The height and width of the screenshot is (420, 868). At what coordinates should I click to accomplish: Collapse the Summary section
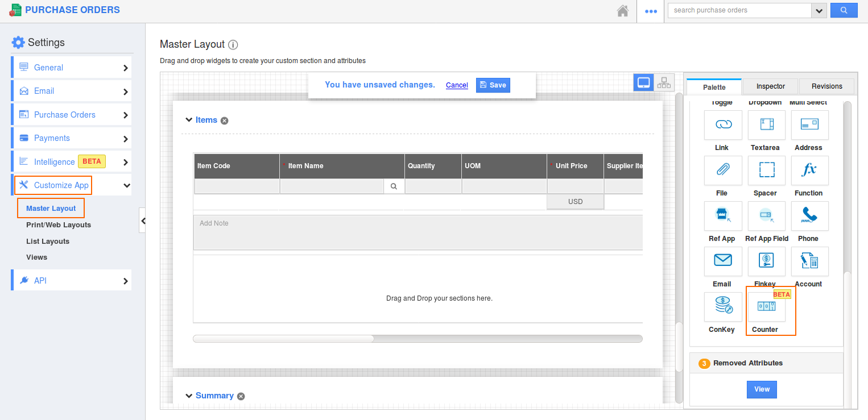coord(189,396)
